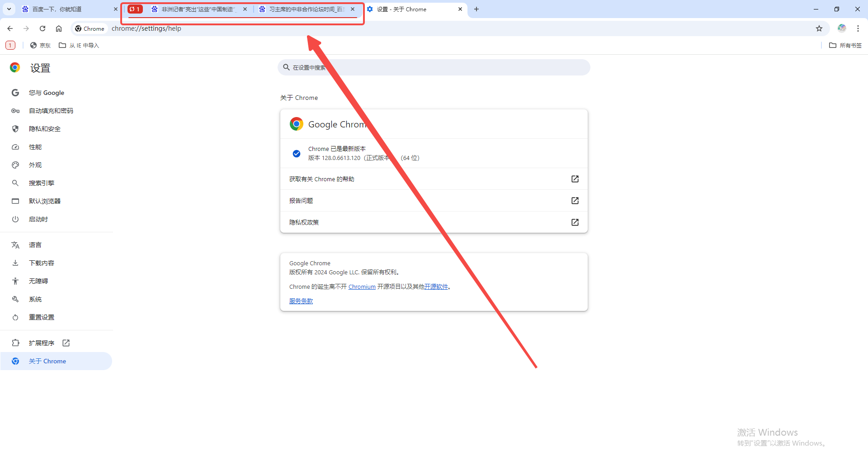This screenshot has height=470, width=868.
Task: Click the translate language icon
Action: tap(15, 245)
